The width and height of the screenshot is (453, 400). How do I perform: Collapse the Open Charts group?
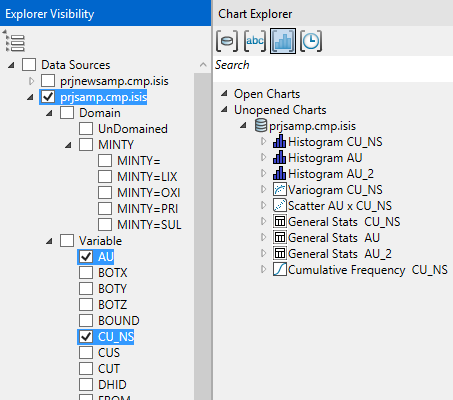pos(225,93)
